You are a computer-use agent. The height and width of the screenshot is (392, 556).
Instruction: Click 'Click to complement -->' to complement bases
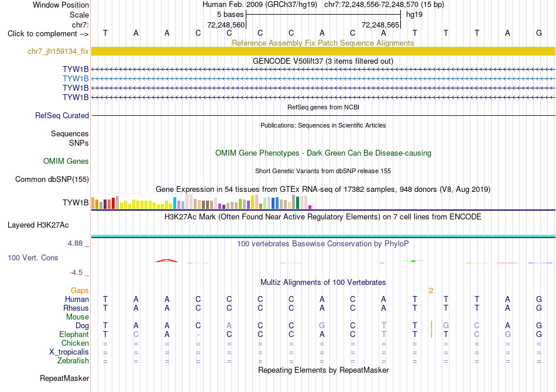coord(48,34)
